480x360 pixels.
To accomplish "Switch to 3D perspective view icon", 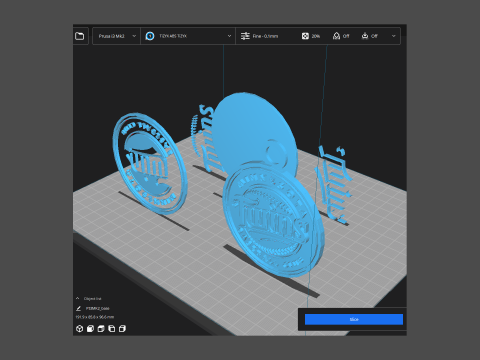I will click(79, 329).
